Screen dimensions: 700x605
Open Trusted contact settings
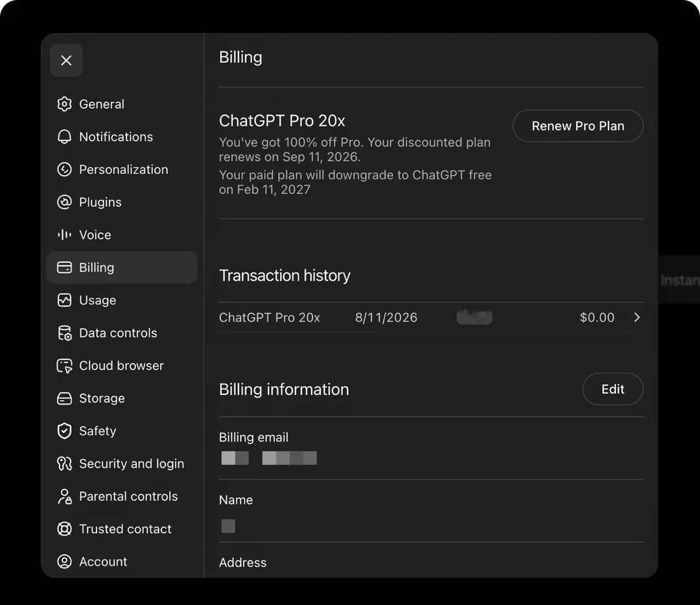pos(122,528)
